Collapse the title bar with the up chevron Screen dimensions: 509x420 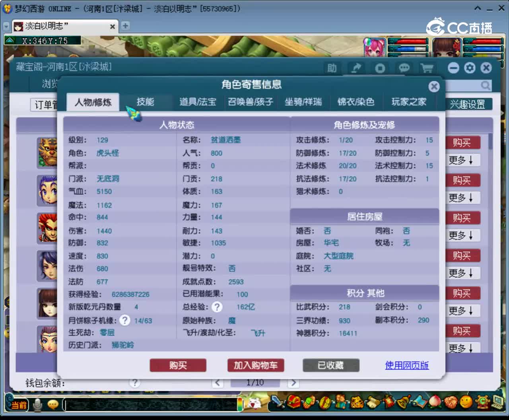pyautogui.click(x=478, y=8)
